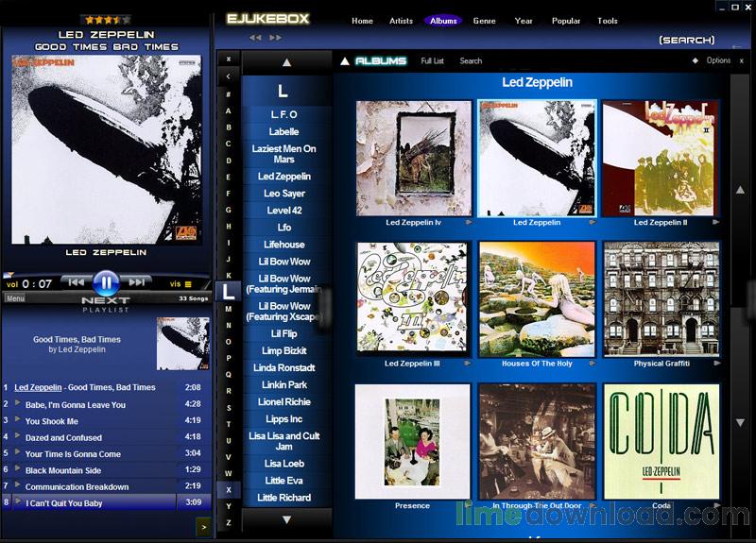Open the Home tab
The image size is (756, 543).
(x=362, y=21)
